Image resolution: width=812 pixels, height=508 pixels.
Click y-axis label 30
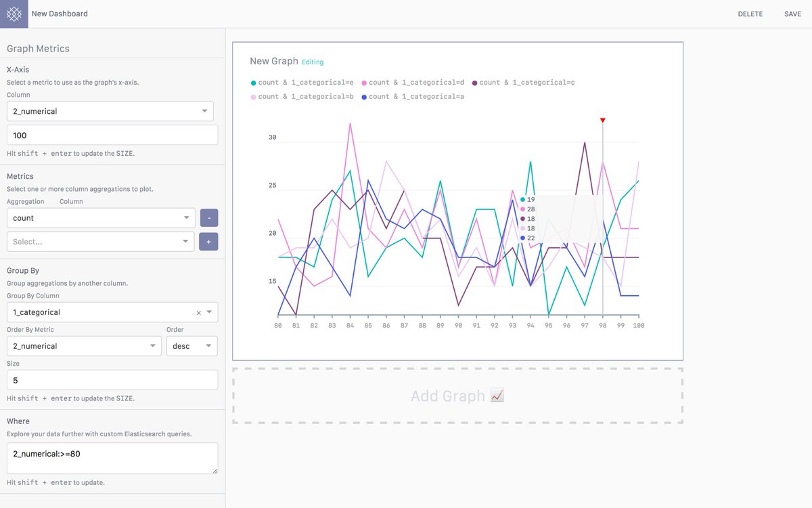(273, 137)
